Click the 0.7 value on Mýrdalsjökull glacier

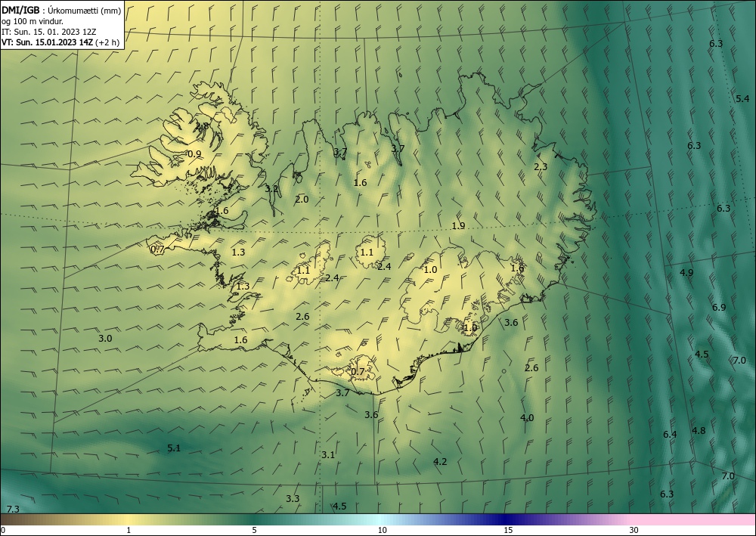(x=358, y=371)
